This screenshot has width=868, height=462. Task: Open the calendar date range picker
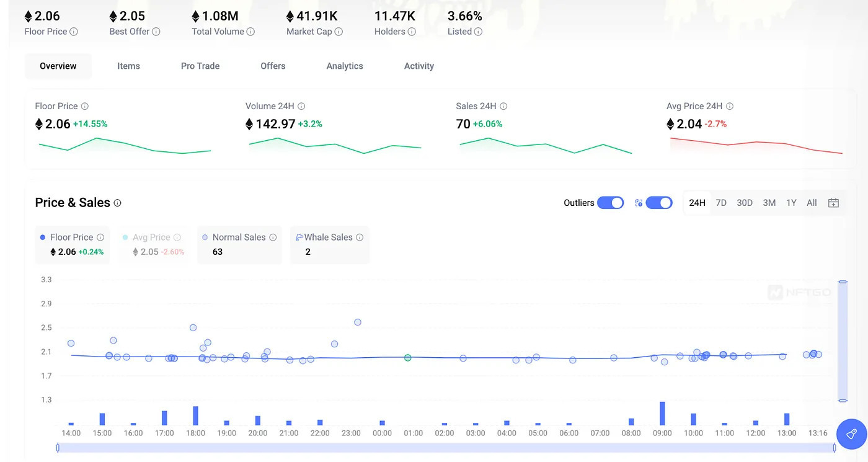(833, 203)
